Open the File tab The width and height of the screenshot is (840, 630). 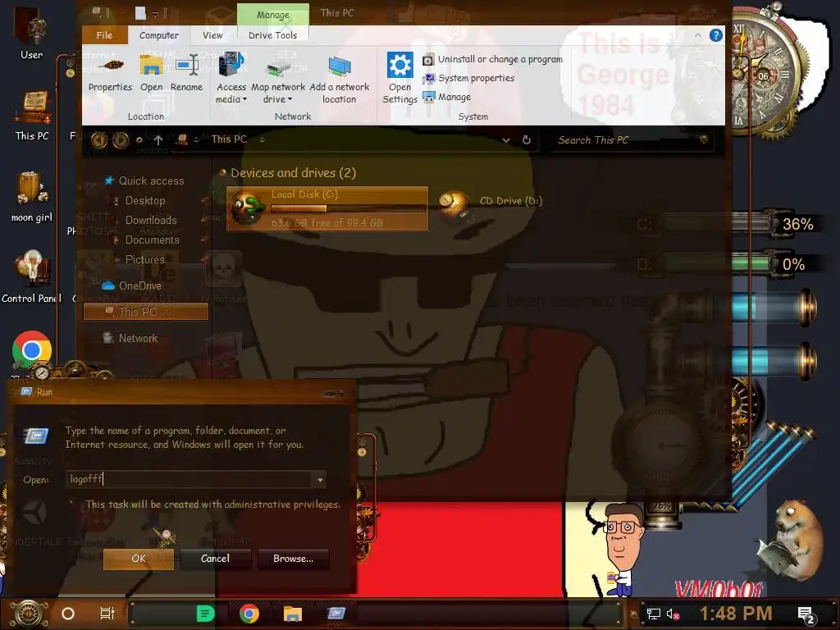[x=104, y=35]
